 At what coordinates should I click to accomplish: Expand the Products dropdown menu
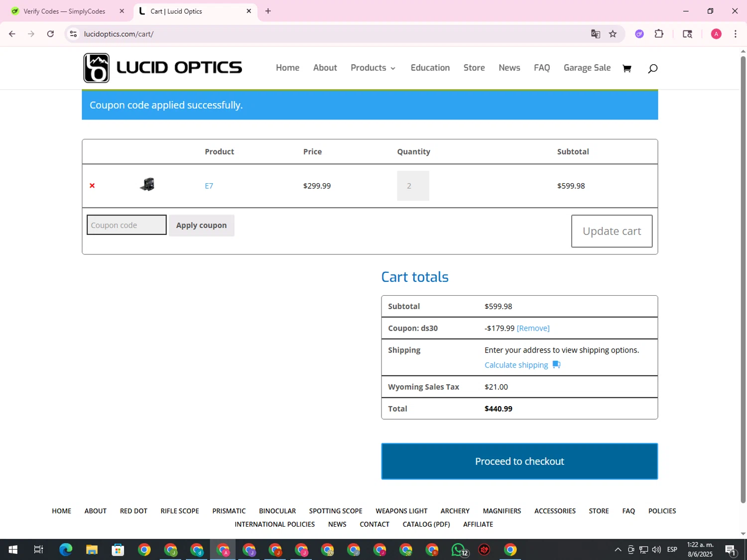tap(373, 68)
